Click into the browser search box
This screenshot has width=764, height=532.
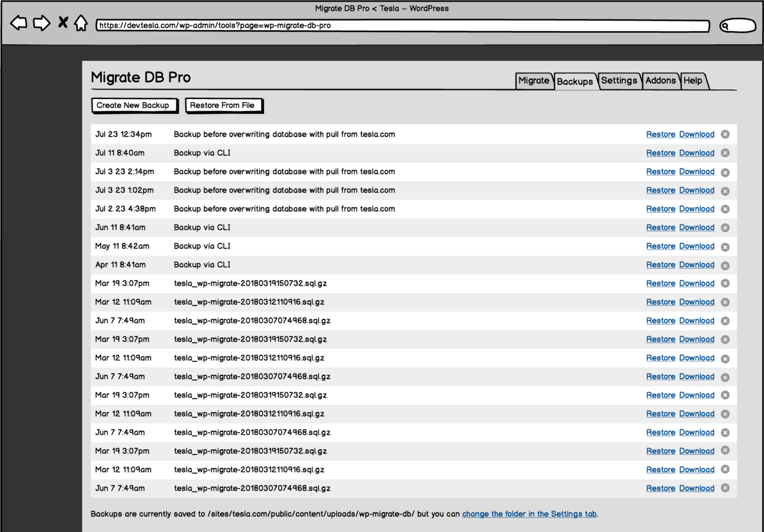[738, 26]
